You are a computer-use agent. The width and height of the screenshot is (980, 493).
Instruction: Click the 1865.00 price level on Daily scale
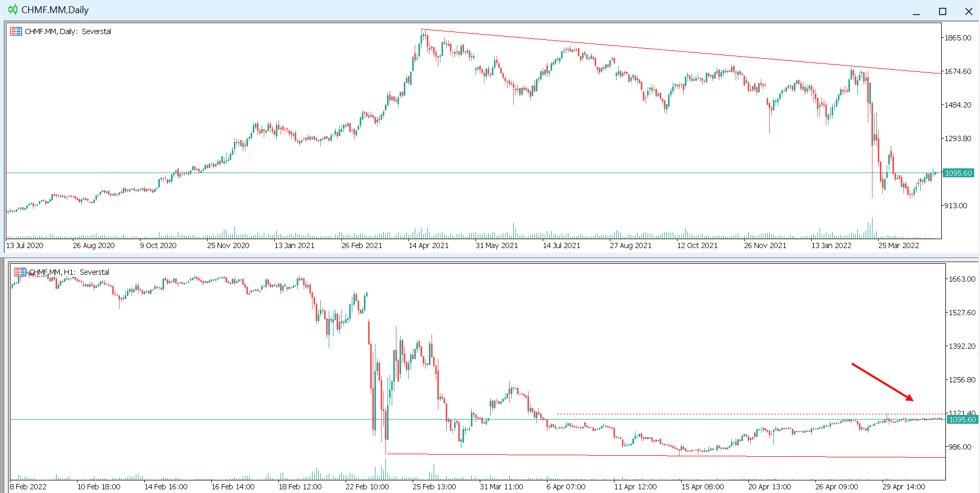(958, 38)
